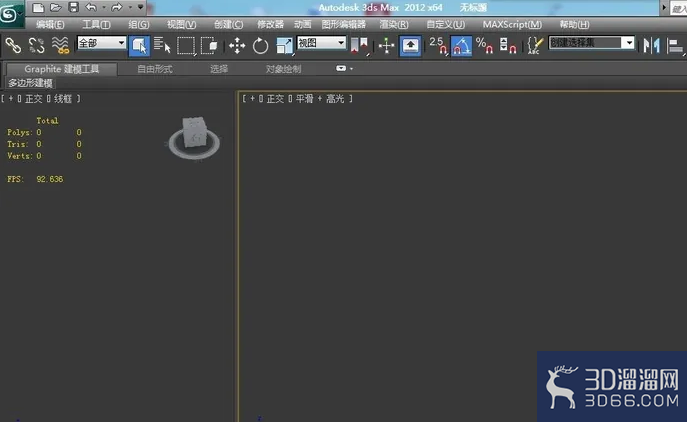Click the Align tool icon
Viewport: 687px width, 422px height.
coord(676,46)
